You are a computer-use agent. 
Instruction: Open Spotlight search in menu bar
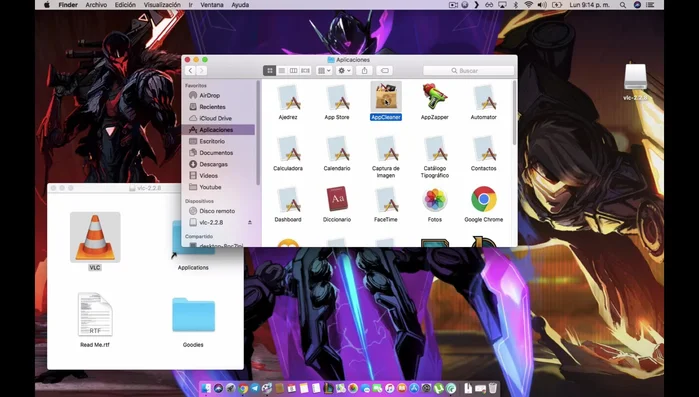[623, 5]
